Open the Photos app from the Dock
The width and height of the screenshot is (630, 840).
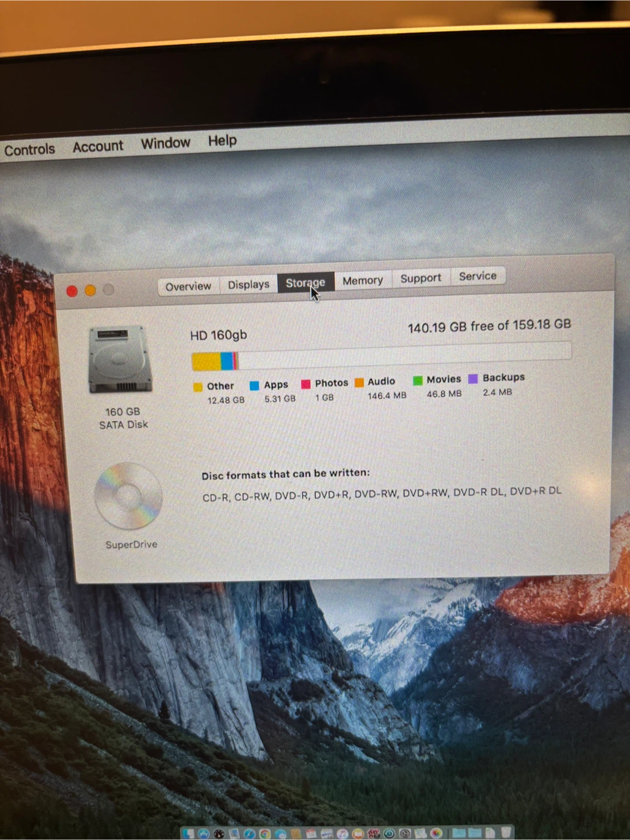click(x=436, y=833)
